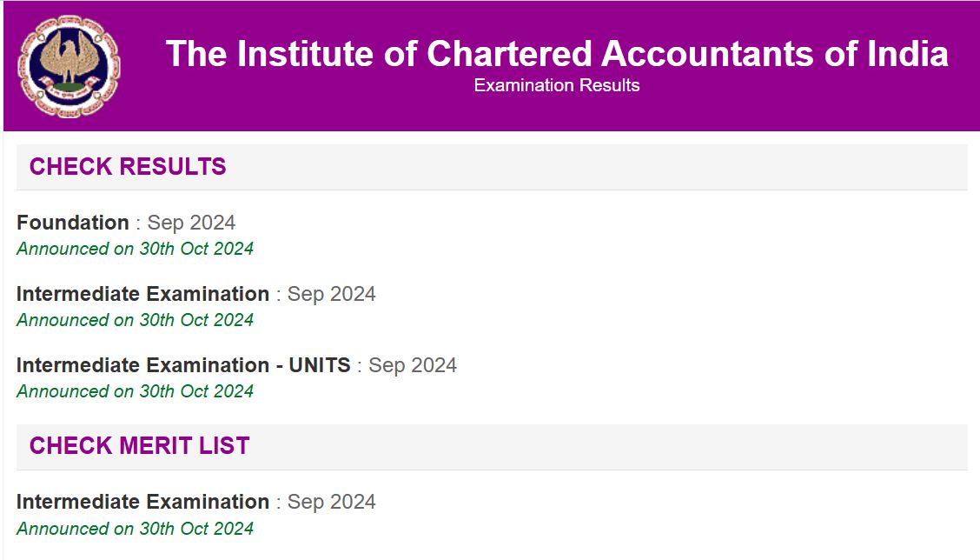Click the announcement date under Foundation
Viewport: 980px width, 560px height.
[135, 249]
